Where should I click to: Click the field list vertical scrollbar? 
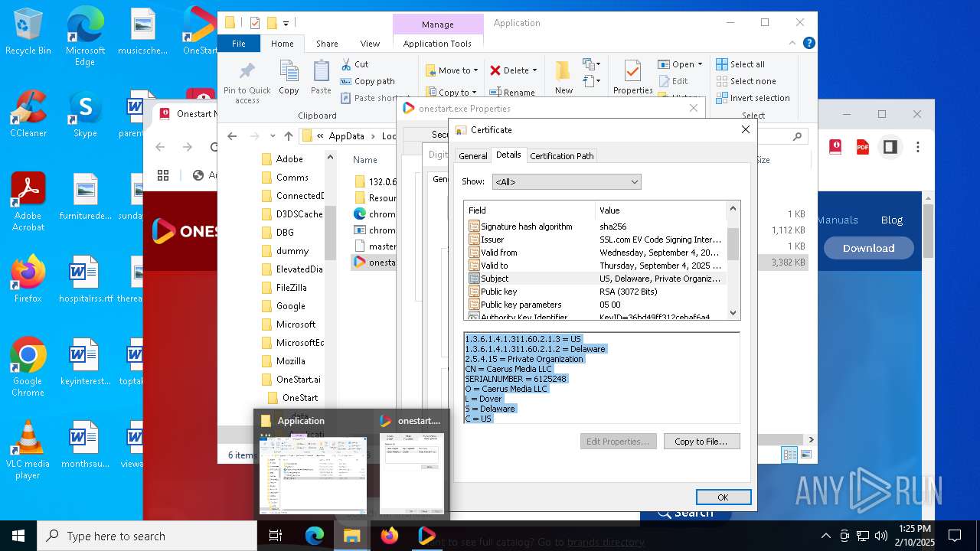pos(733,260)
